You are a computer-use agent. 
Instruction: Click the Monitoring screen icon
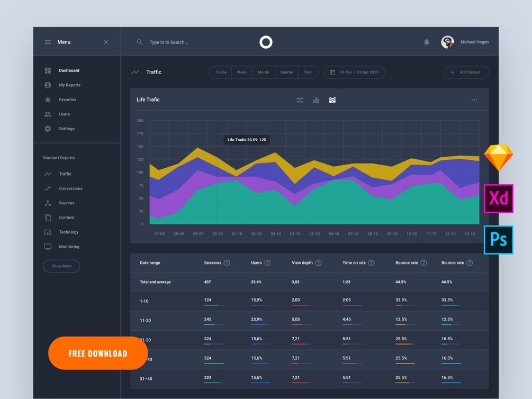click(x=48, y=247)
